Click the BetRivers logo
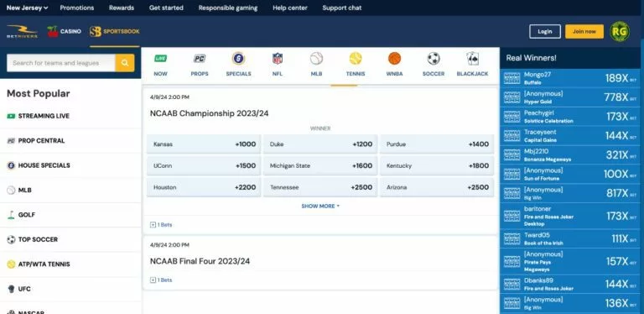Image resolution: width=644 pixels, height=314 pixels. coord(22,31)
